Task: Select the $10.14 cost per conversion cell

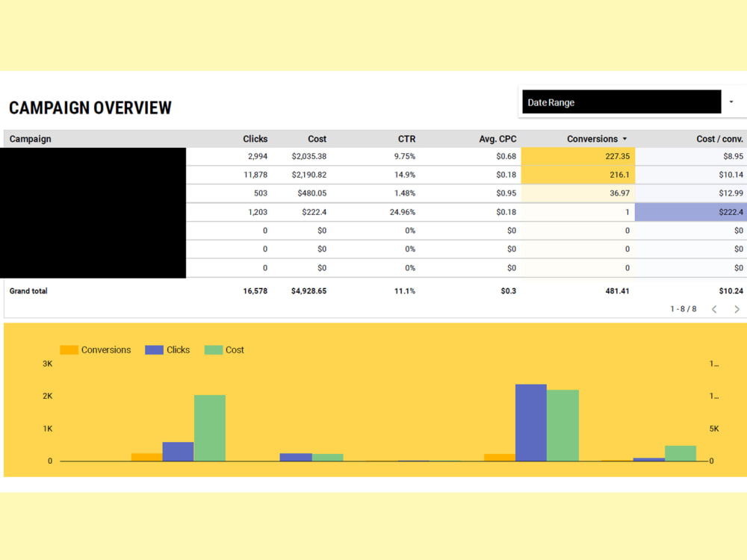Action: coord(731,175)
